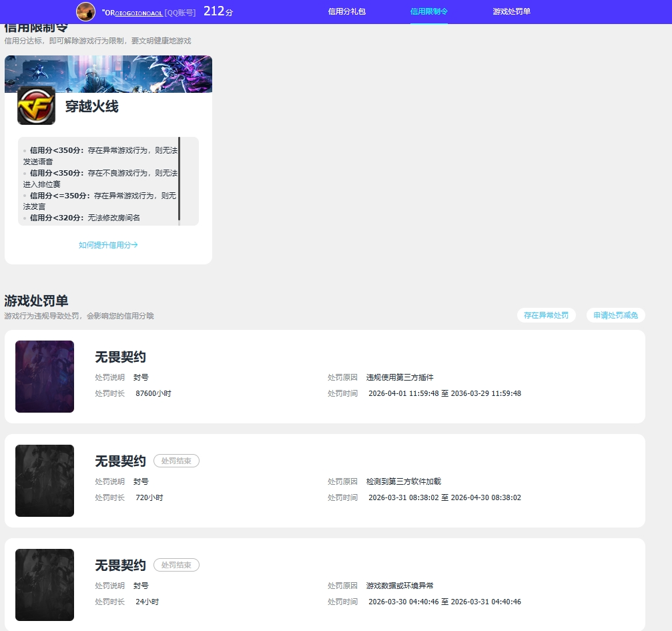
Task: Click the 游戏数据或环境异常 reason text
Action: tap(400, 586)
